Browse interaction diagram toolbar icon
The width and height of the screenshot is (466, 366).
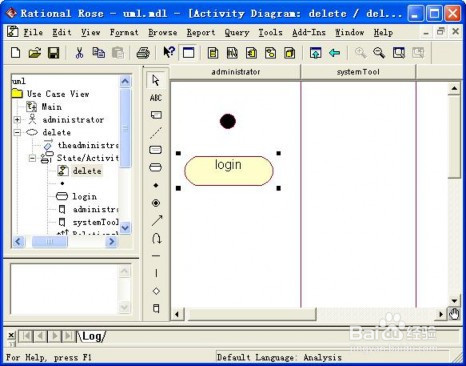232,53
